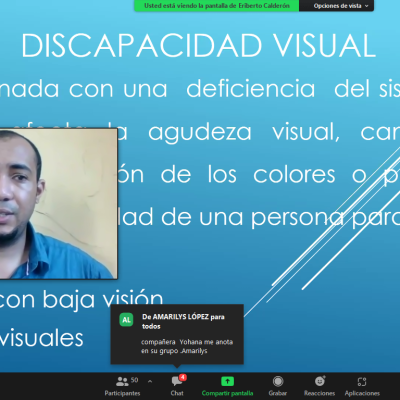This screenshot has height=400, width=400.
Task: Open the Chat panel with unread messages
Action: tap(177, 385)
